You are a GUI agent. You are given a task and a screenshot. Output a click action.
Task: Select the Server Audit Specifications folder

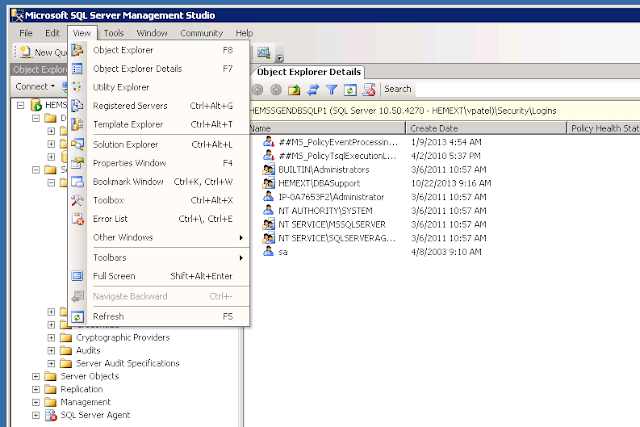(x=127, y=363)
